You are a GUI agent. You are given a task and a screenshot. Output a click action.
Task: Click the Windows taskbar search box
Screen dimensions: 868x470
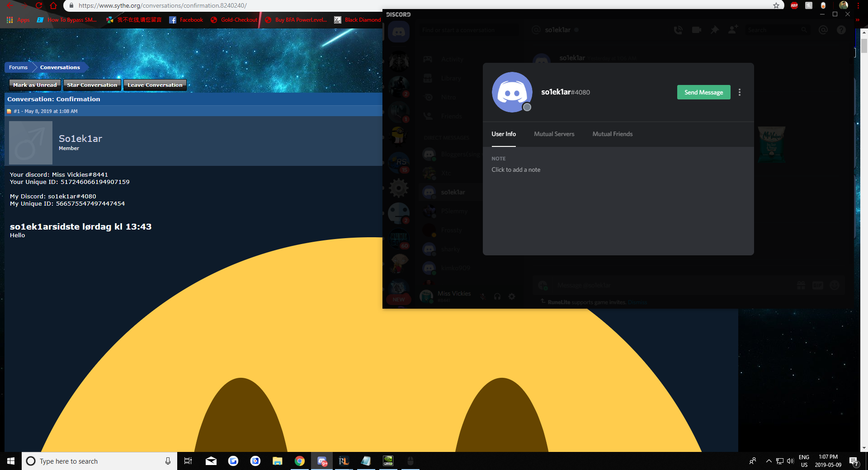click(x=99, y=461)
